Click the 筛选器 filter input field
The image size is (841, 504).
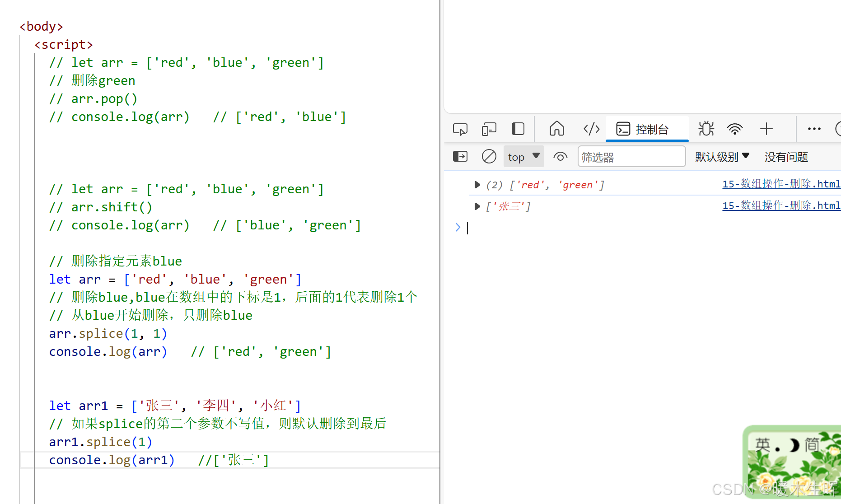(x=631, y=156)
